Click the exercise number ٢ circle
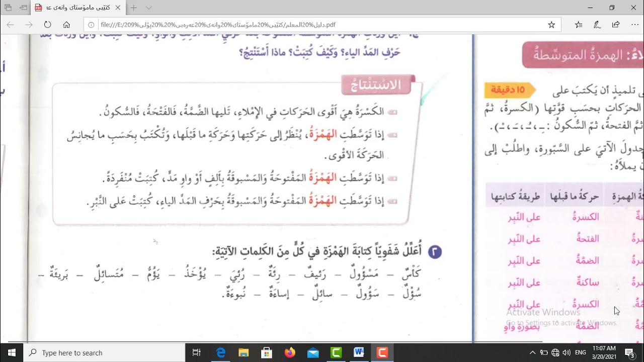 click(x=435, y=252)
